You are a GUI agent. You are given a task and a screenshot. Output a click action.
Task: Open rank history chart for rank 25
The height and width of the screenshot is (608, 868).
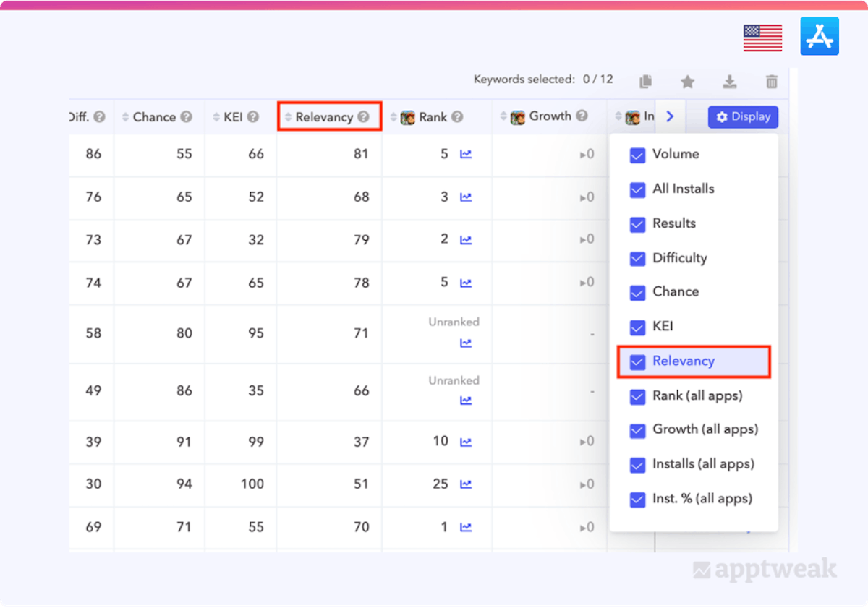point(466,484)
